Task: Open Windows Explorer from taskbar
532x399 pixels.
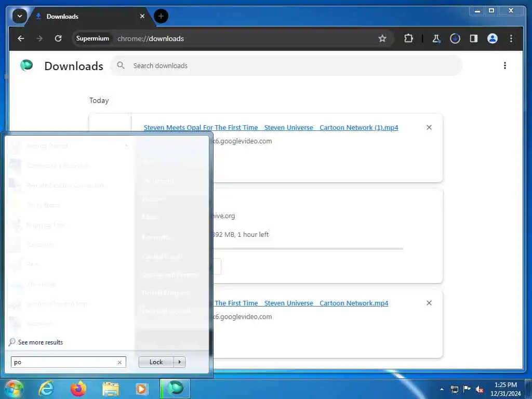Action: pos(111,389)
